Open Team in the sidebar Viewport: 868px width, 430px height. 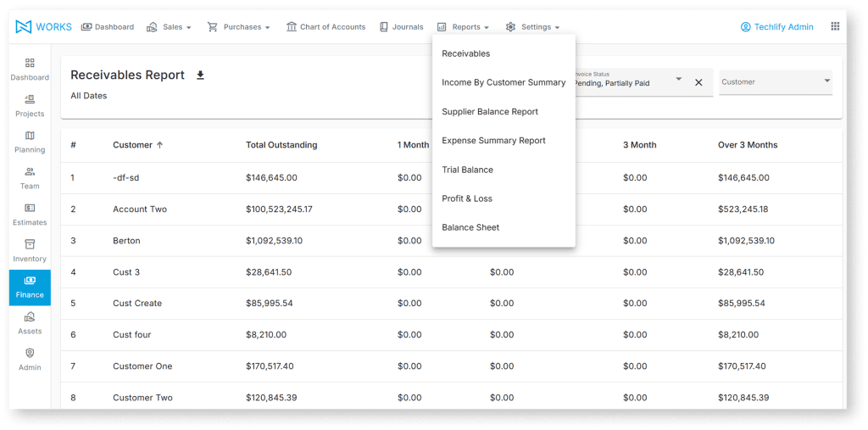point(30,178)
